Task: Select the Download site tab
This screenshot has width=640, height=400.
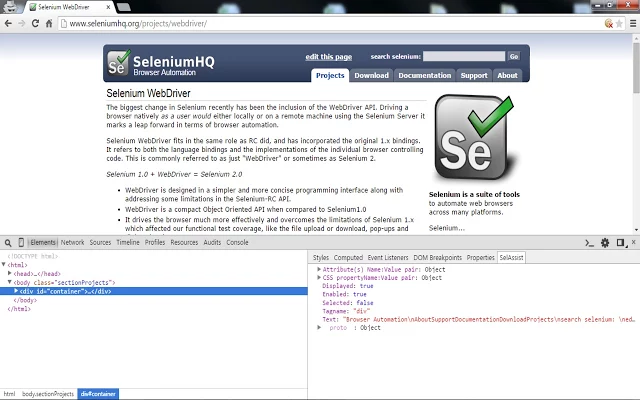Action: coord(371,76)
